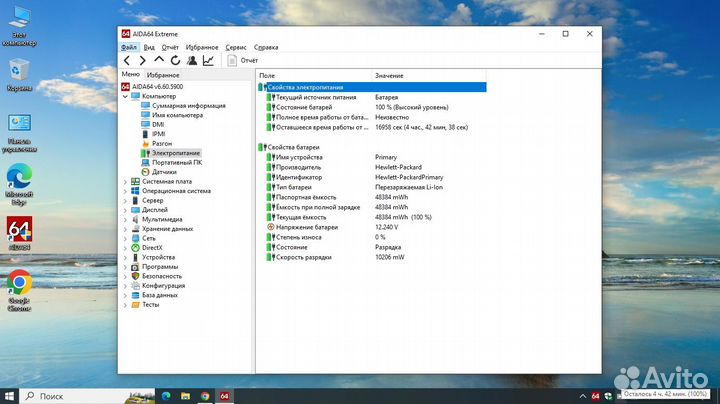This screenshot has width=720, height=404.
Task: Click the Безопасность shield icon
Action: 135,276
